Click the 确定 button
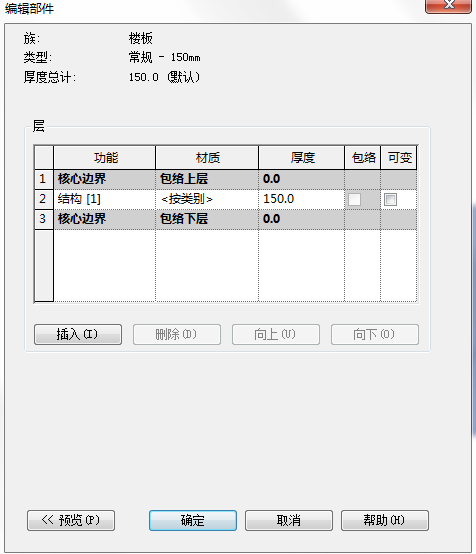Image resolution: width=476 pixels, height=554 pixels. point(193,520)
